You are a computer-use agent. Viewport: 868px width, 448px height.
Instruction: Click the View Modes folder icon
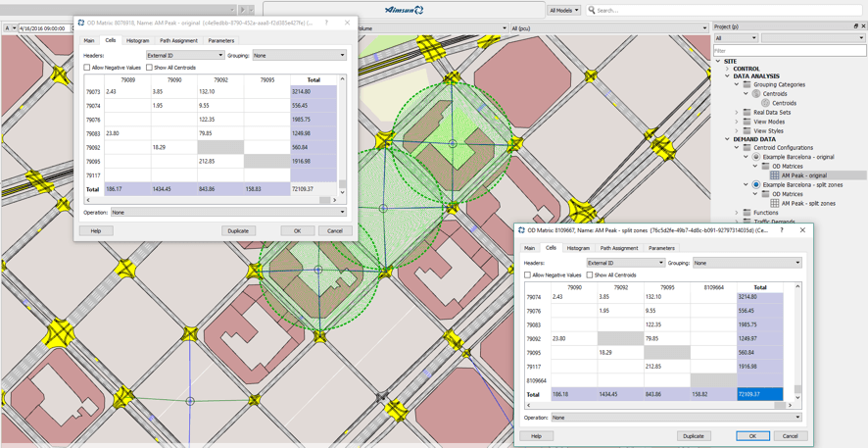coord(747,122)
